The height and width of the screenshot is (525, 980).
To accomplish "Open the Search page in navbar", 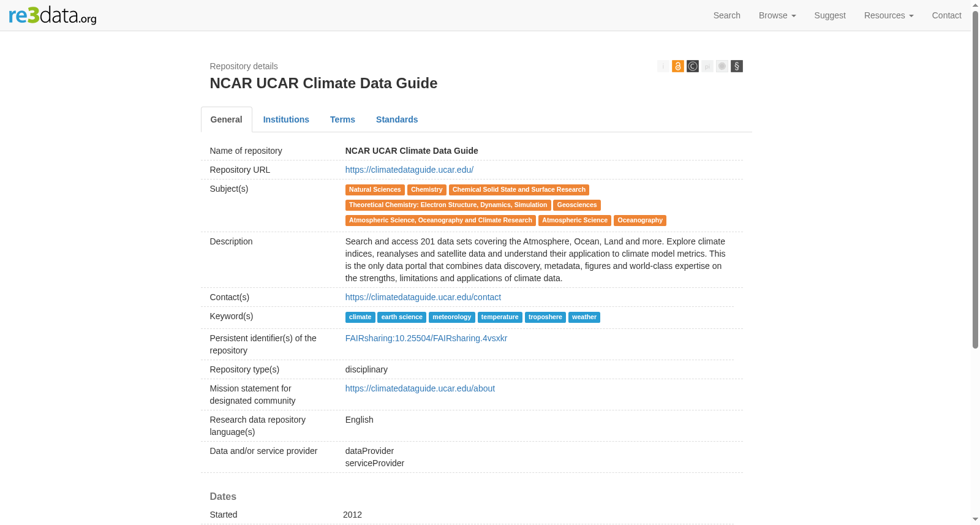I will [x=727, y=15].
